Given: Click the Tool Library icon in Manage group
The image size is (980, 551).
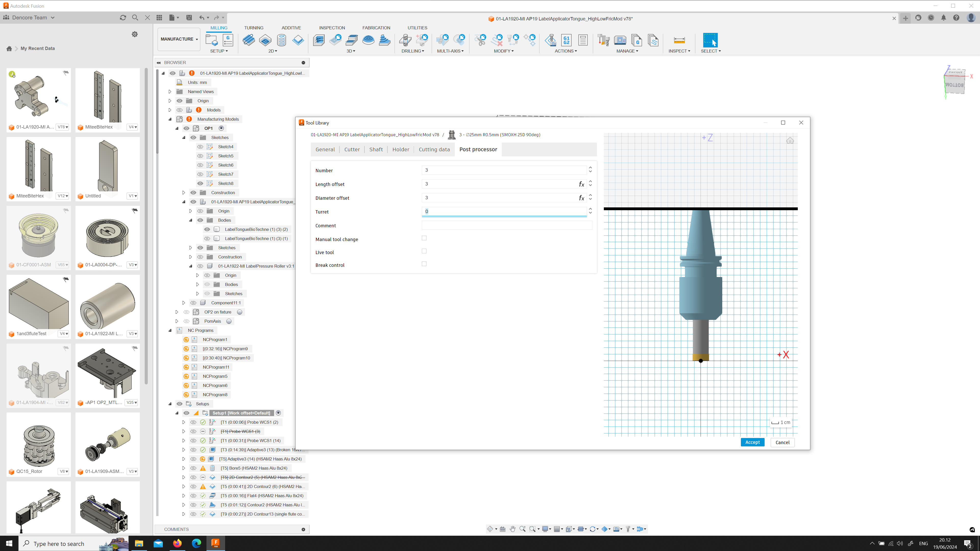Looking at the screenshot, I should [x=603, y=40].
